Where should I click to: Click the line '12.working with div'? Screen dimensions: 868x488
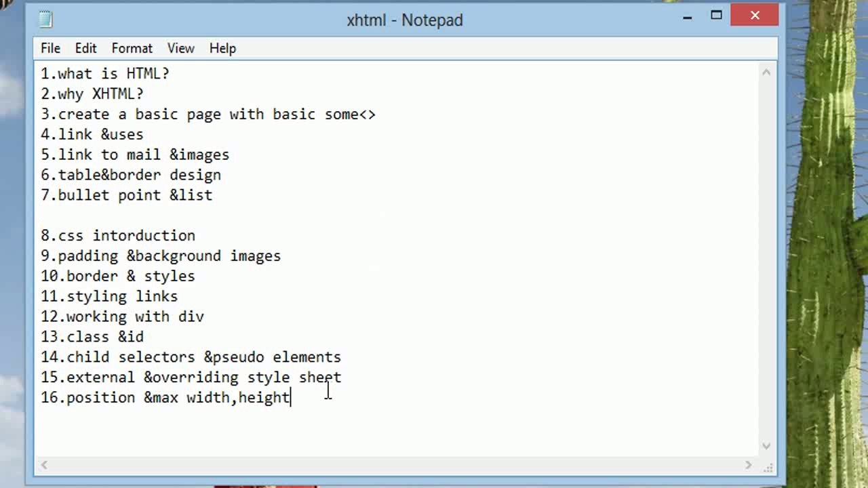(122, 317)
